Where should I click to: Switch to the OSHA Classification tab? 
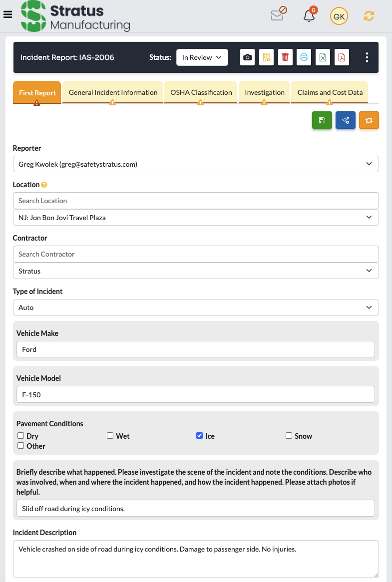click(200, 92)
